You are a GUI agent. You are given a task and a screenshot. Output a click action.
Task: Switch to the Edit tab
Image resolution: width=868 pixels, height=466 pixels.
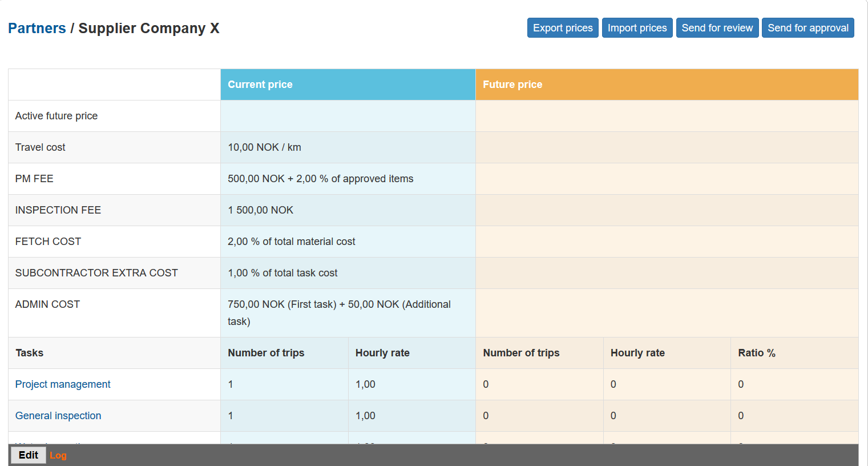pos(28,455)
